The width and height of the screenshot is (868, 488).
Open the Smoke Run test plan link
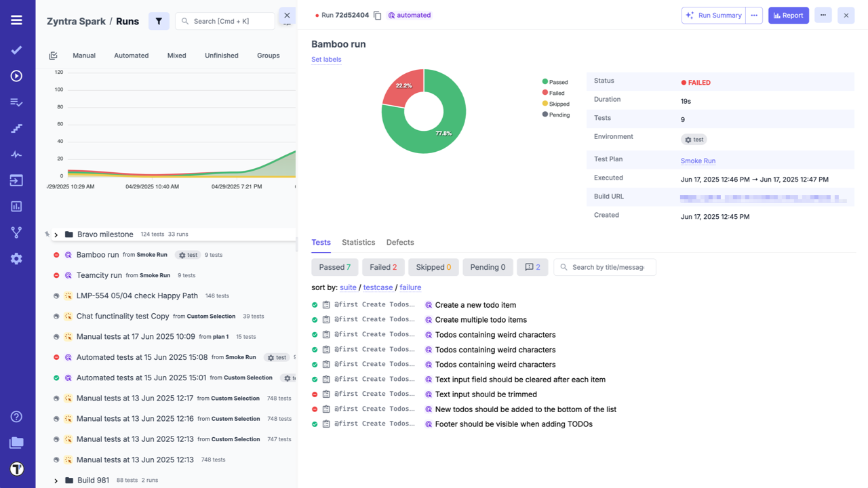698,161
